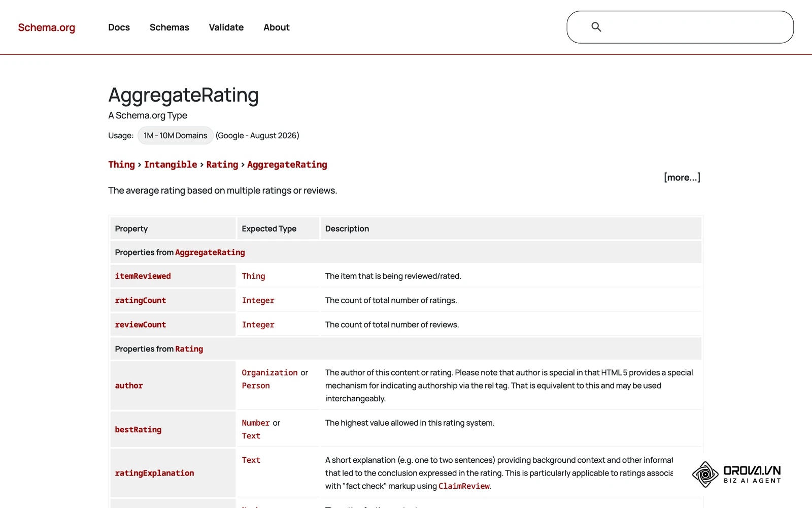Select the 'AggregateRating' page heading
Image resolution: width=812 pixels, height=508 pixels.
click(x=184, y=95)
